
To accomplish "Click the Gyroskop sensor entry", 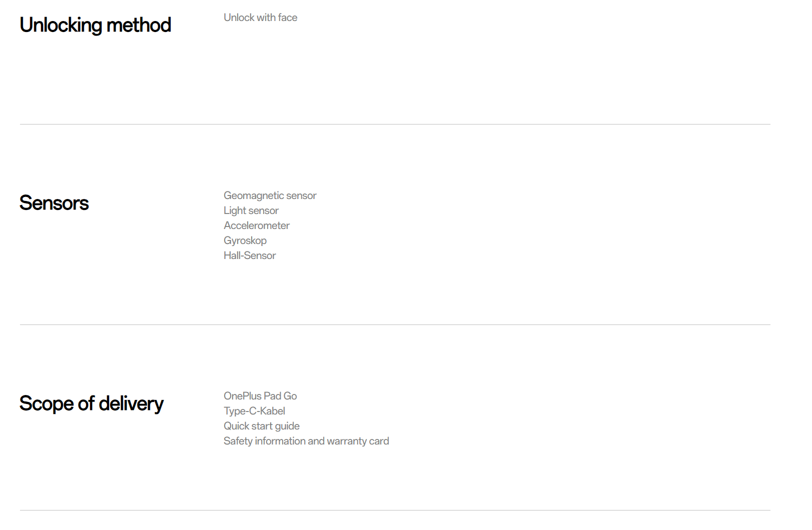I will [245, 240].
